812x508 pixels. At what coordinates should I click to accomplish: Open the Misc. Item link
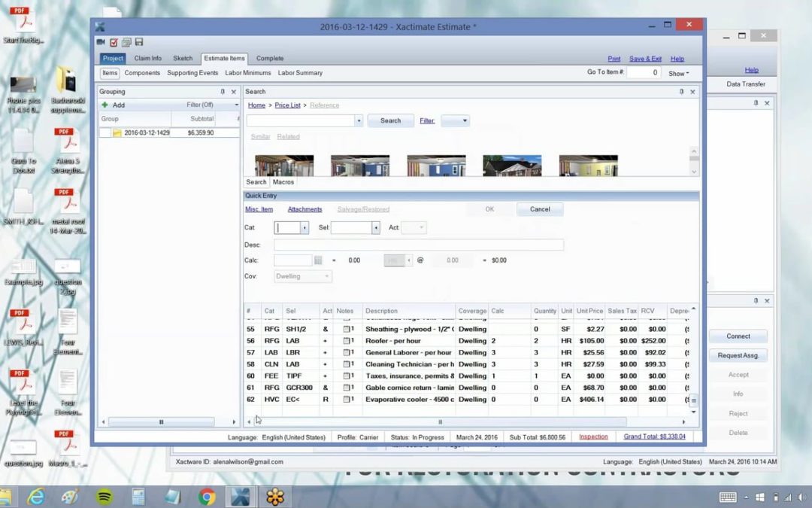tap(259, 209)
